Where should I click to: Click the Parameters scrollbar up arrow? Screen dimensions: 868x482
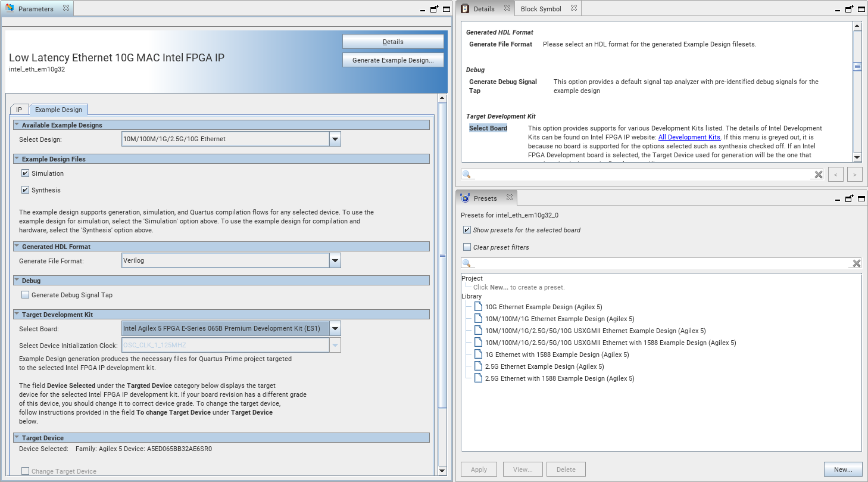click(x=442, y=98)
